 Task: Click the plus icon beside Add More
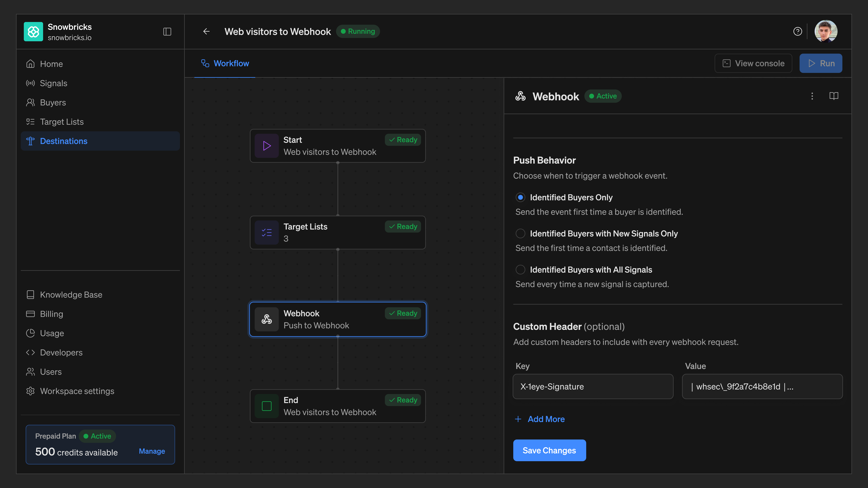[518, 419]
